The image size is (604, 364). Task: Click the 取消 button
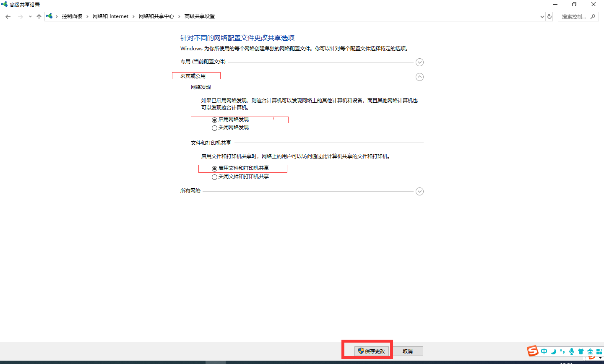(408, 351)
